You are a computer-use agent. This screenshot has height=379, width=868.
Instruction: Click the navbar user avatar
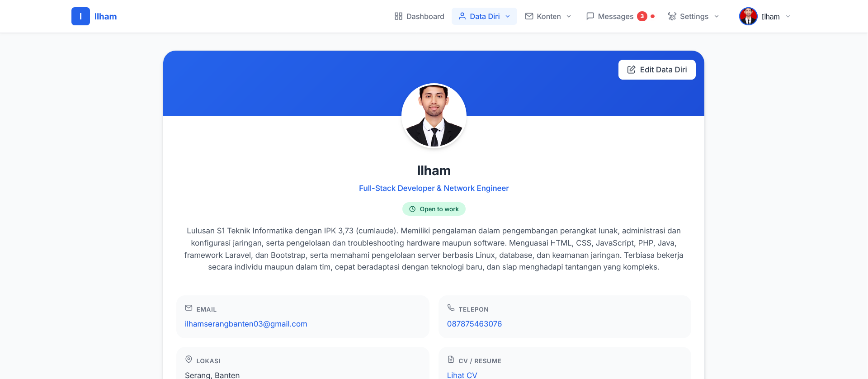coord(748,16)
